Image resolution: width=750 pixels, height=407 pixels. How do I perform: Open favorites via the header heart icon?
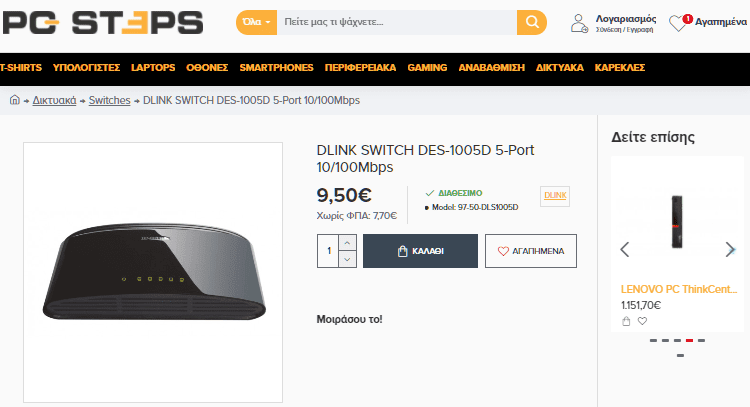coord(678,23)
